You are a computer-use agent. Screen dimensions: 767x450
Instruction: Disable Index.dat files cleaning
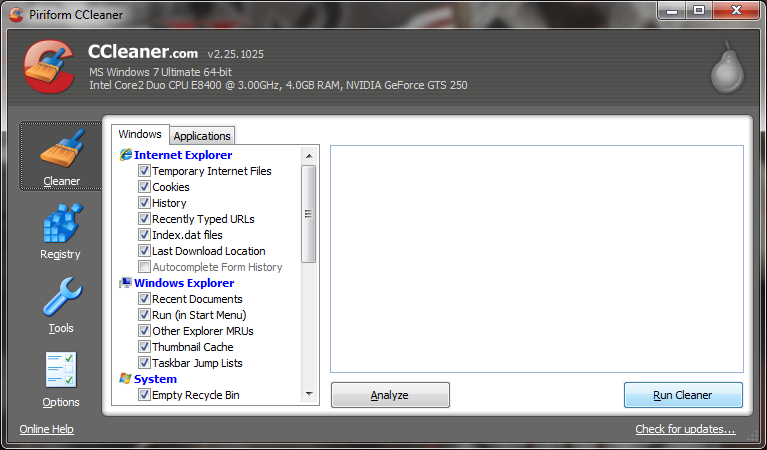pos(144,235)
